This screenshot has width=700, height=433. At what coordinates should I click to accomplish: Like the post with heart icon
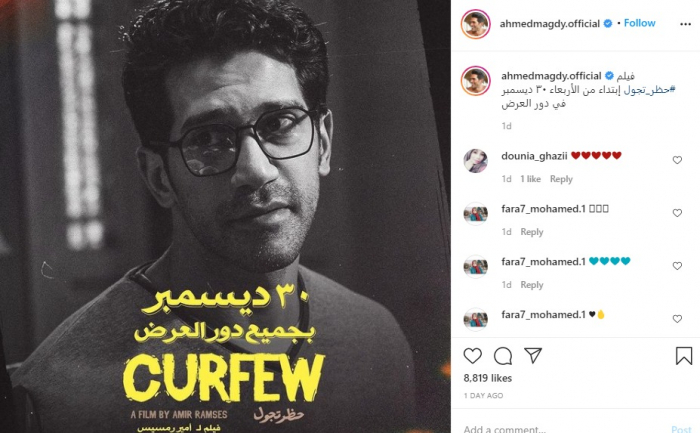click(x=472, y=356)
